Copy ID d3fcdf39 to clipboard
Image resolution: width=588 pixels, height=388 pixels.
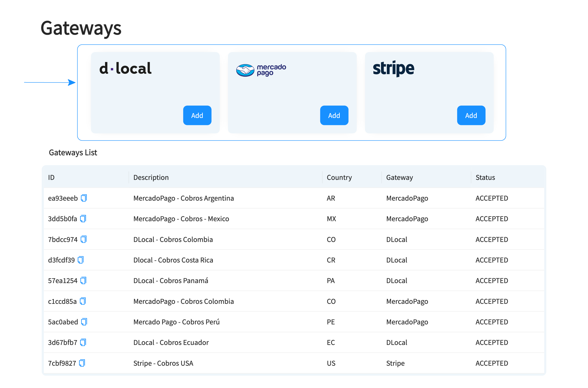click(81, 260)
